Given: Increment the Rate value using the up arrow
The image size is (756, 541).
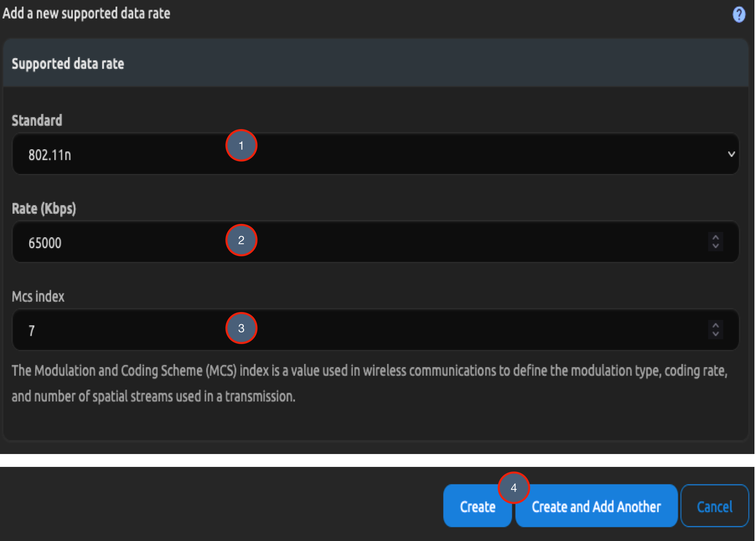Looking at the screenshot, I should (x=715, y=237).
